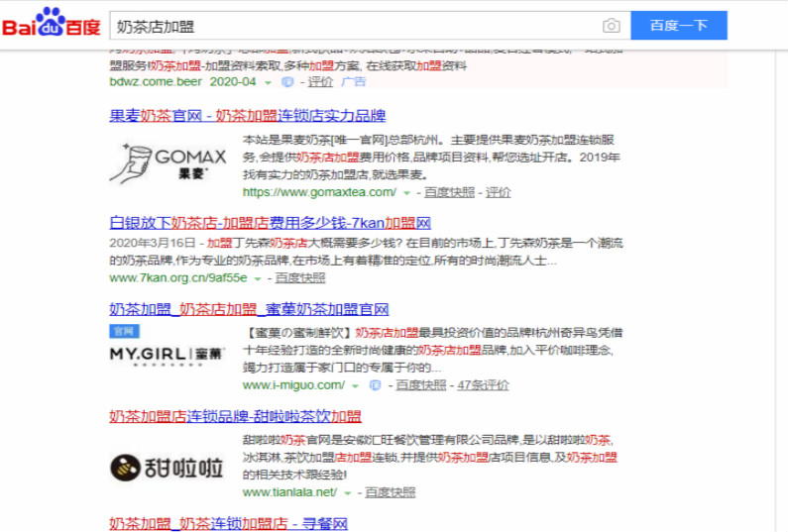Open the 47条评价 link

pyautogui.click(x=483, y=385)
